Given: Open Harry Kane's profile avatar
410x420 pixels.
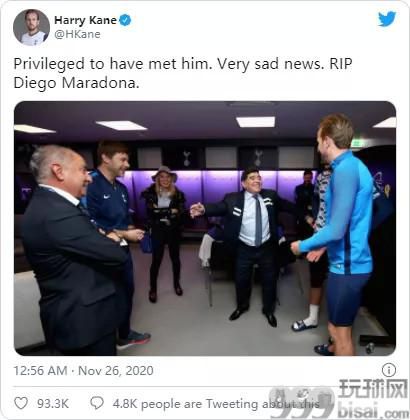Looking at the screenshot, I should click(31, 27).
